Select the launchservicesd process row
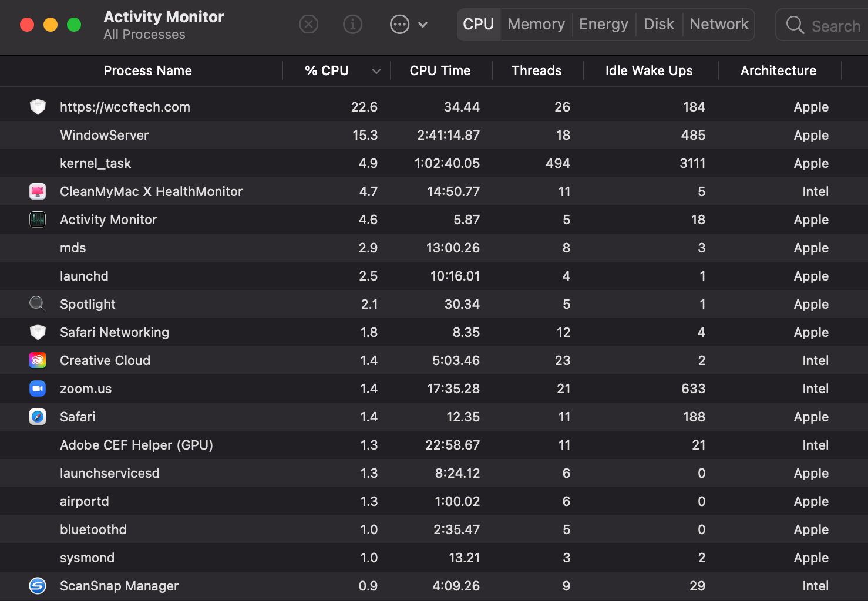This screenshot has height=601, width=868. (434, 473)
